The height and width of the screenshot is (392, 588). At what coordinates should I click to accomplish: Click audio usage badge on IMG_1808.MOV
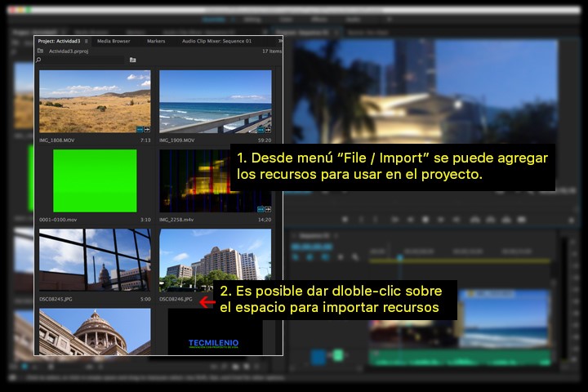pos(147,129)
